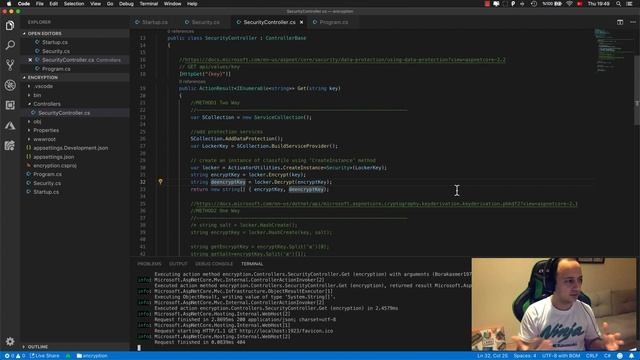Viewport: 640px width, 360px height.
Task: Open the Debug menu
Action: pos(126,4)
